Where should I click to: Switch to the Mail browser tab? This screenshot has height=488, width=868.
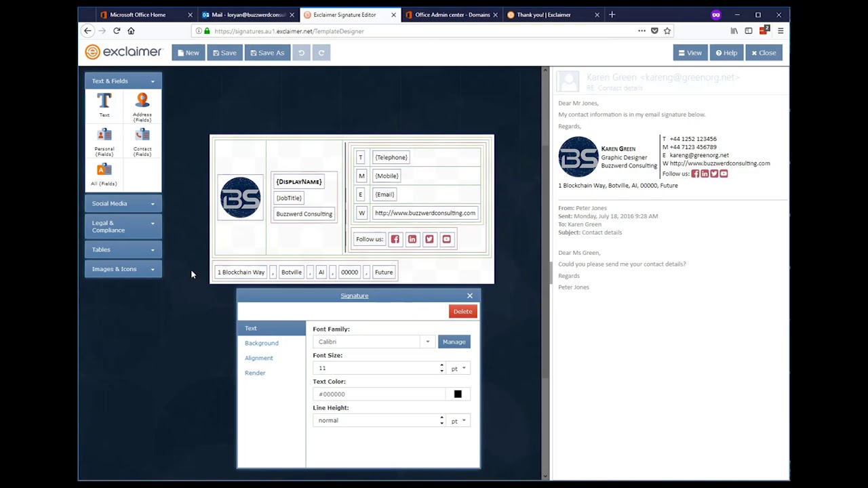coord(248,14)
